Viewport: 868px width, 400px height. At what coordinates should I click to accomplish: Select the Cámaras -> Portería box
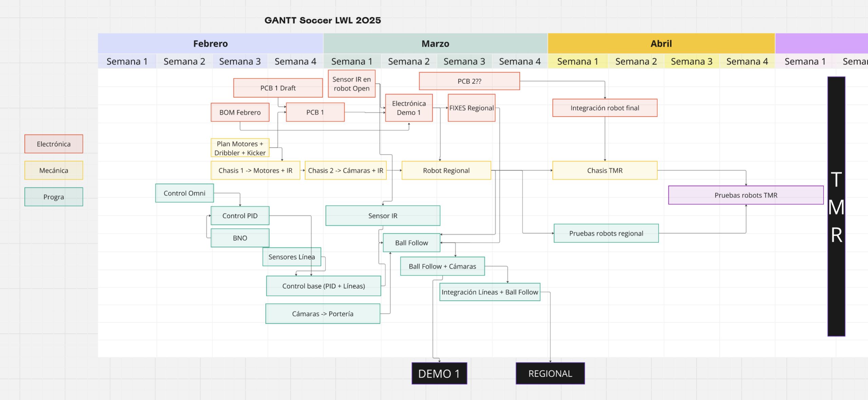click(x=323, y=314)
